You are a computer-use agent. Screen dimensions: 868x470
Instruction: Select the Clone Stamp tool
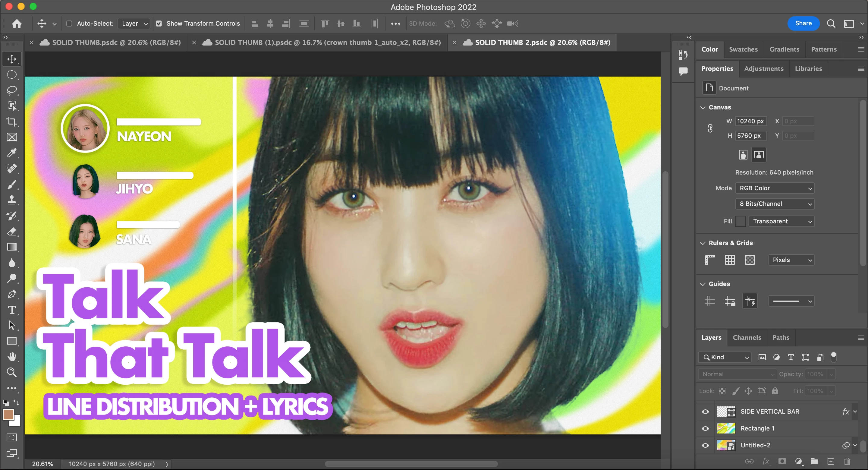tap(12, 200)
